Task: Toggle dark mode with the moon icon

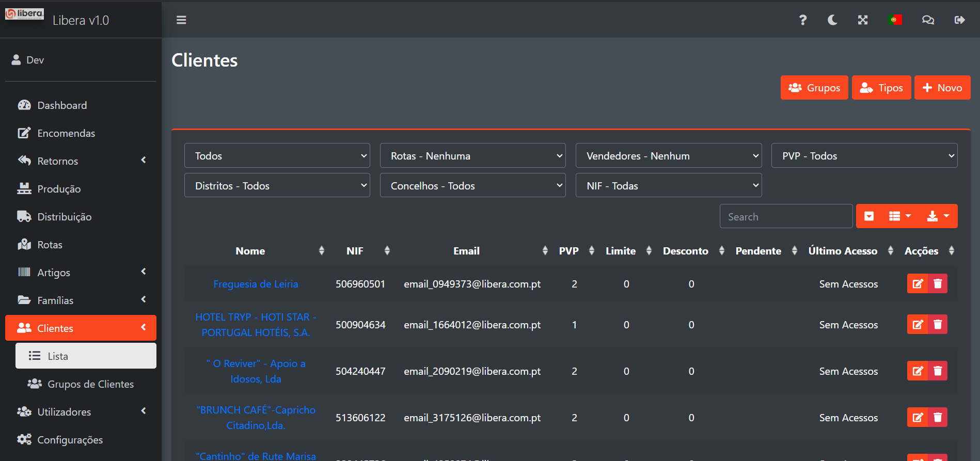Action: 832,20
